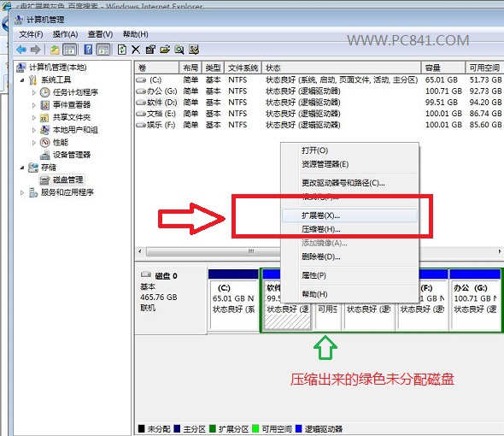Choose 压缩卷(H)... from the context menu
Screen dimensions: 504x436
coord(349,229)
